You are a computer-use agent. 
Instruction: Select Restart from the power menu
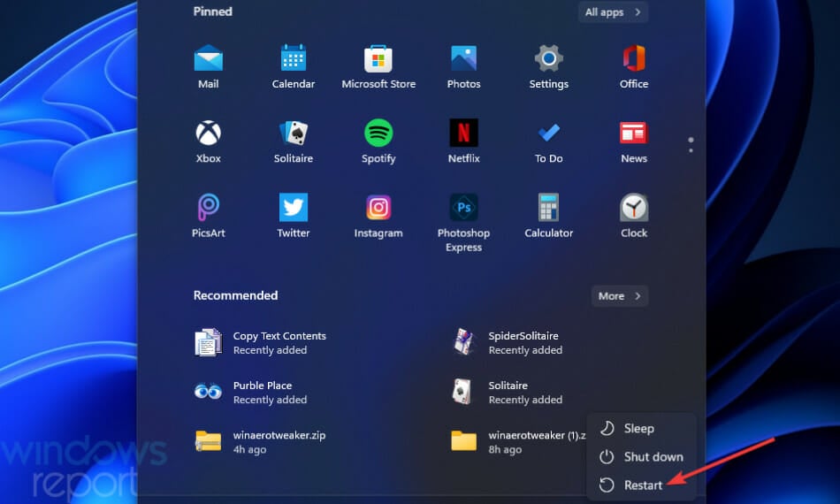pyautogui.click(x=641, y=485)
